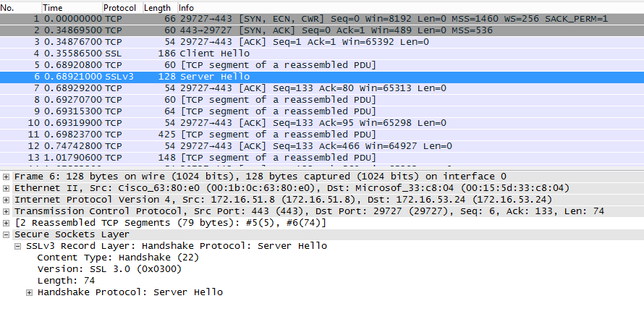Select the Length: 74 field

pyautogui.click(x=66, y=281)
